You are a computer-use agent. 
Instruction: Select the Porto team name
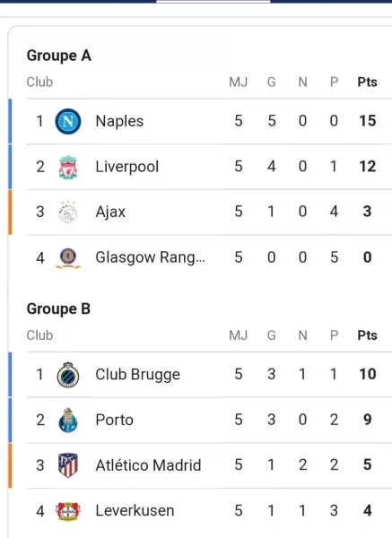[x=114, y=420]
